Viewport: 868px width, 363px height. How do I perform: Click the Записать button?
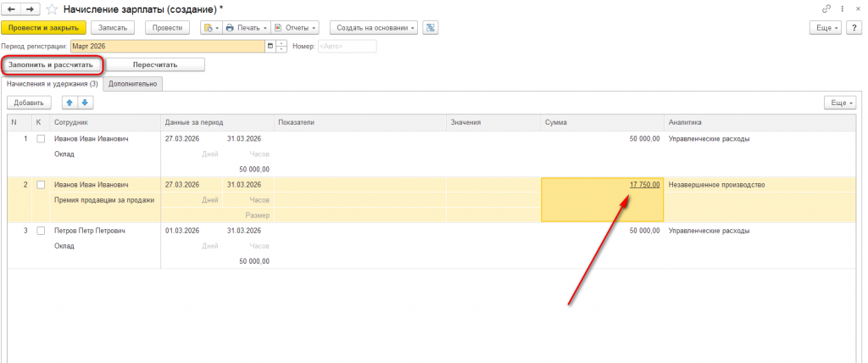(x=113, y=28)
